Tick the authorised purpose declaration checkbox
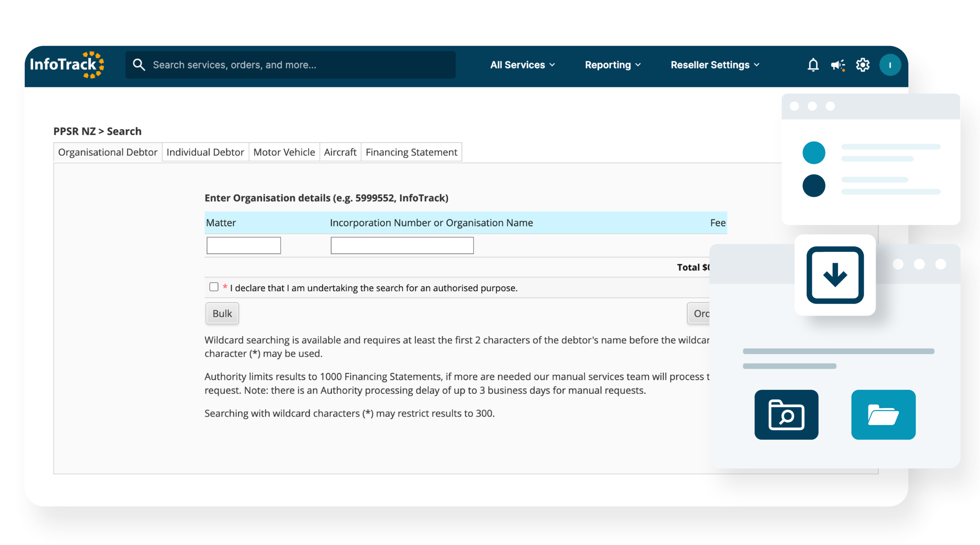980x545 pixels. (214, 287)
